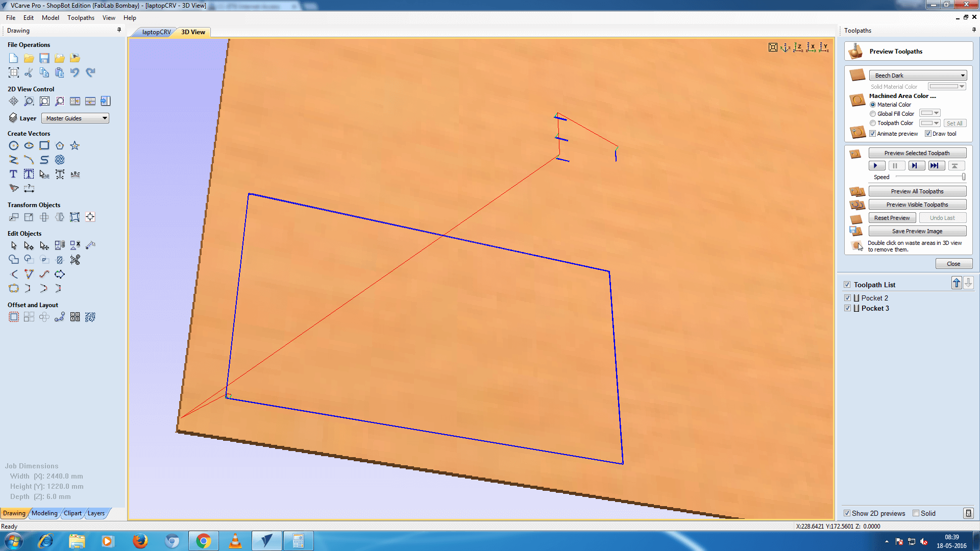
Task: Open the Offset Vectors tool
Action: (14, 317)
